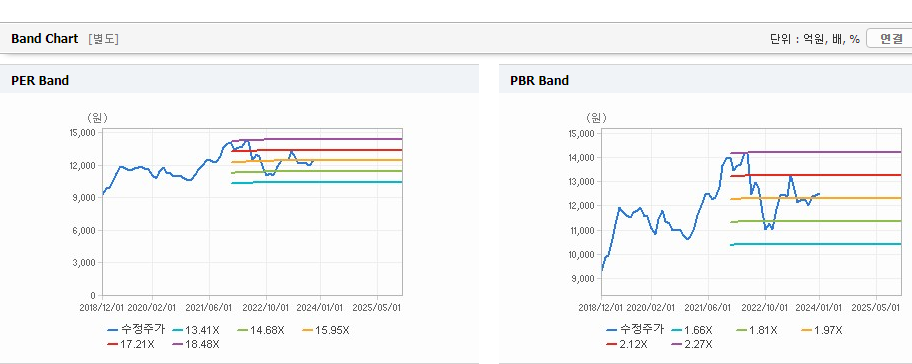This screenshot has height=364, width=912.
Task: Click the PER Band panel header
Action: [x=239, y=81]
